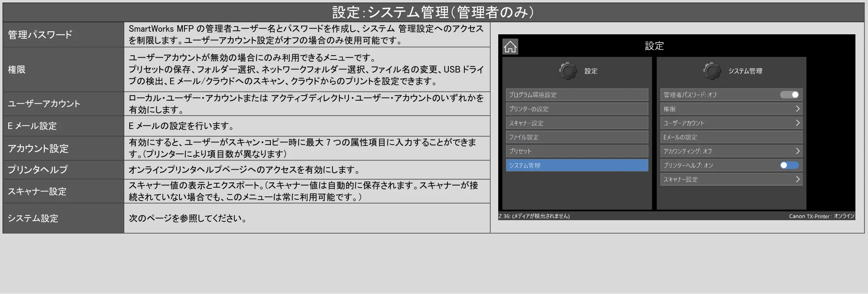
Task: Toggle the プリンターヘルプ switch
Action: pos(789,165)
